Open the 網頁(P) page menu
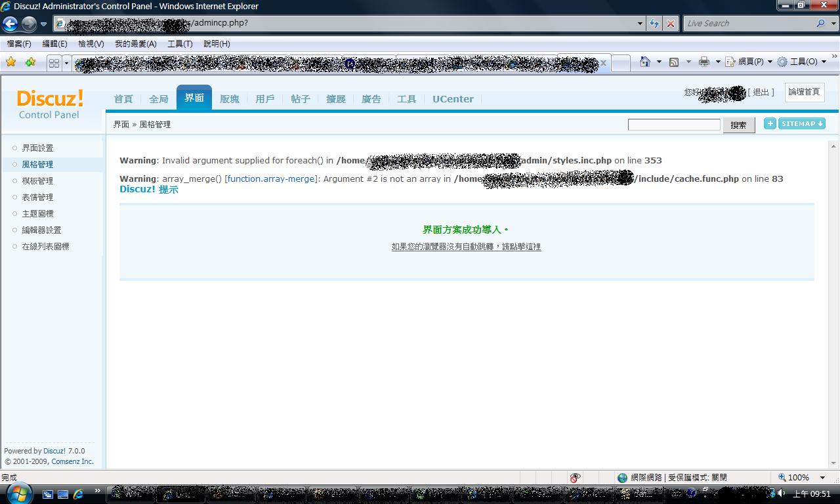The image size is (840, 504). click(x=749, y=62)
